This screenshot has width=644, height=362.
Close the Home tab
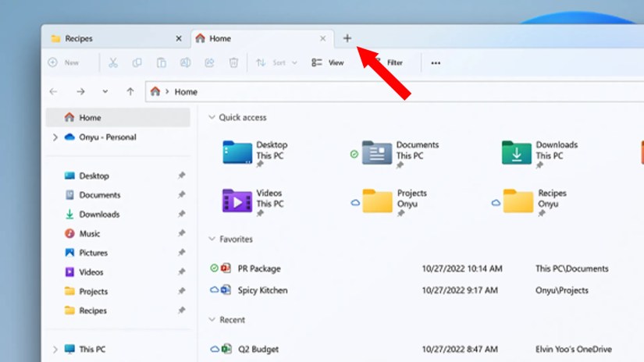click(323, 38)
